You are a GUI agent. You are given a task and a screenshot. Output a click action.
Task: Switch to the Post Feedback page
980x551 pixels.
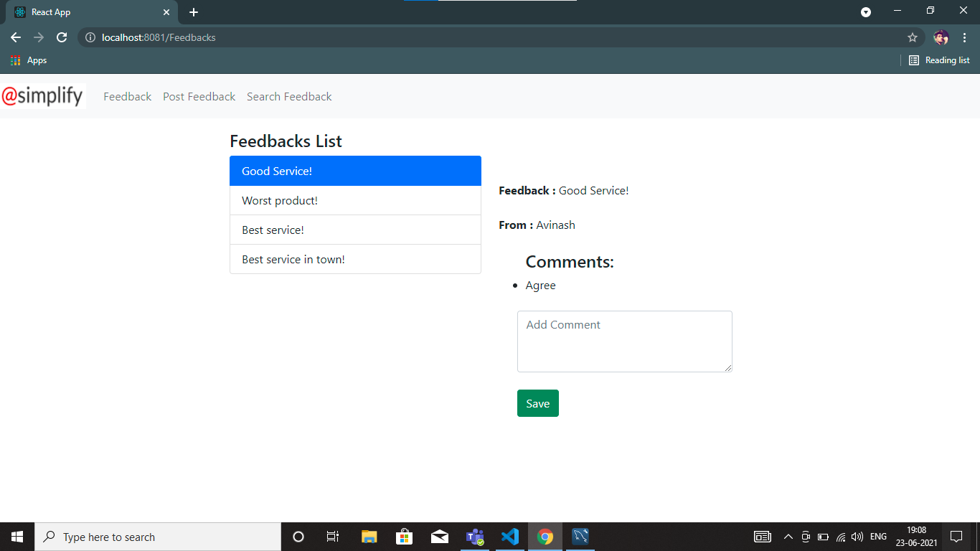[x=199, y=96]
